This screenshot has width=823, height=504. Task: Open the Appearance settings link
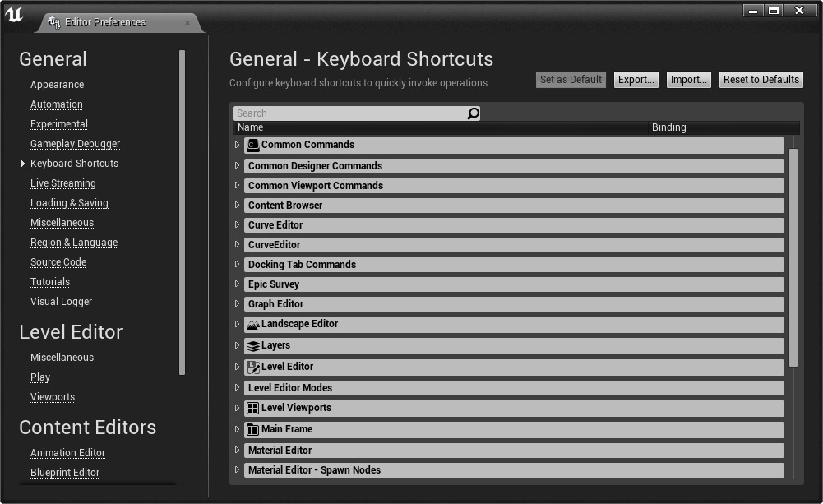(57, 84)
